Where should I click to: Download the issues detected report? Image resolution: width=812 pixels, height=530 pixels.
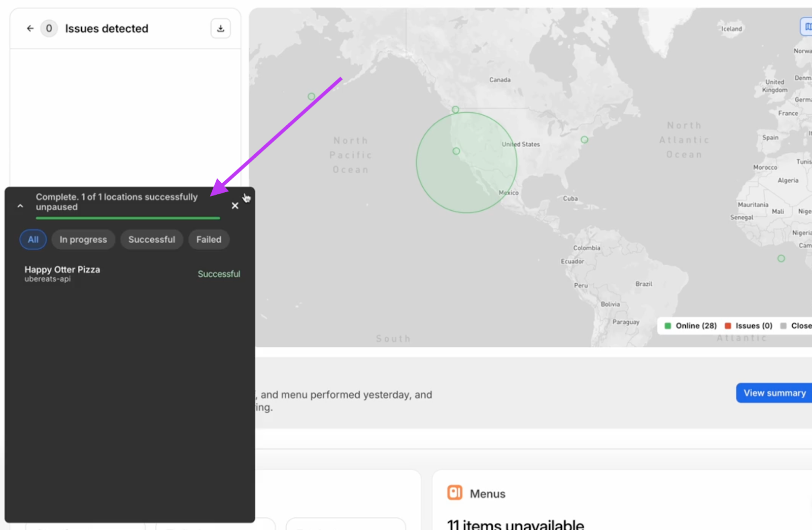pos(220,28)
